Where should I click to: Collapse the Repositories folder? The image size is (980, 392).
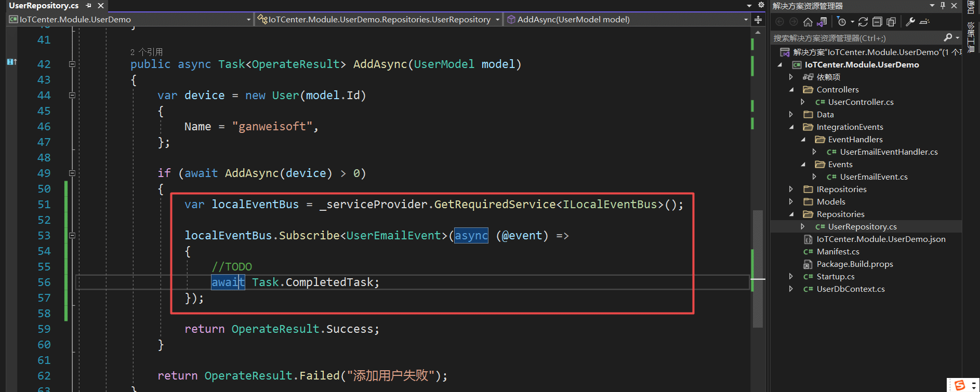791,214
